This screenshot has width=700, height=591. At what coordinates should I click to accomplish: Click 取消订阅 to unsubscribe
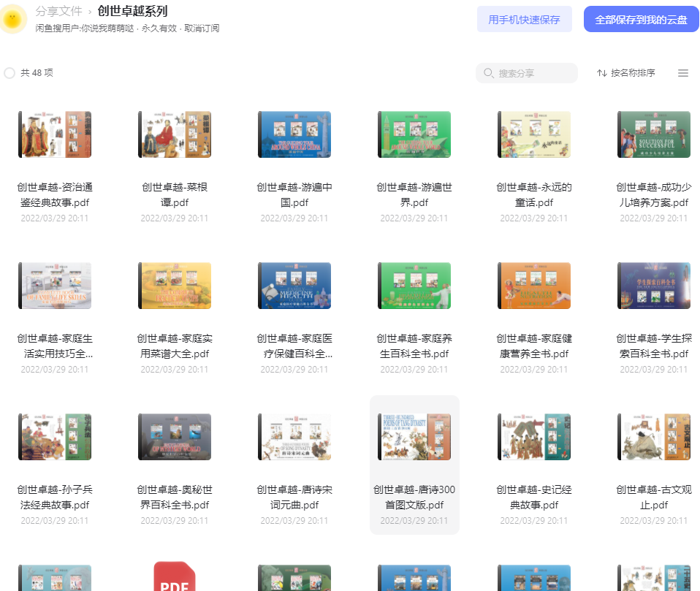pyautogui.click(x=202, y=28)
